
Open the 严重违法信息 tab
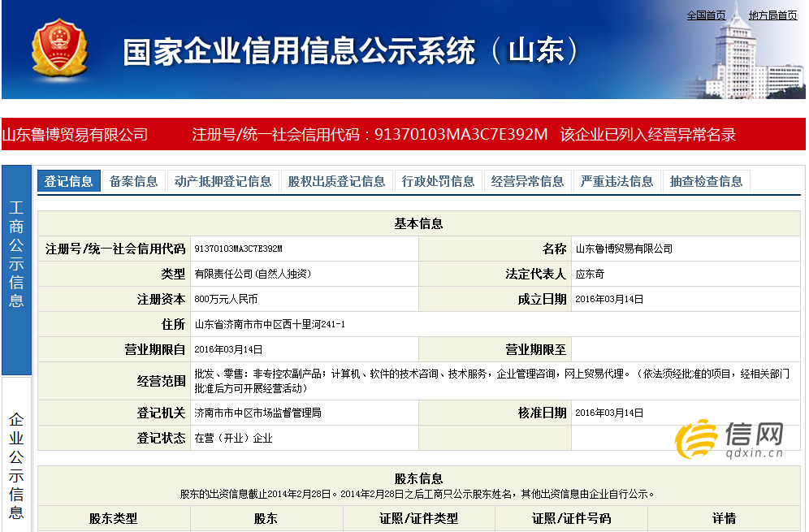(616, 181)
